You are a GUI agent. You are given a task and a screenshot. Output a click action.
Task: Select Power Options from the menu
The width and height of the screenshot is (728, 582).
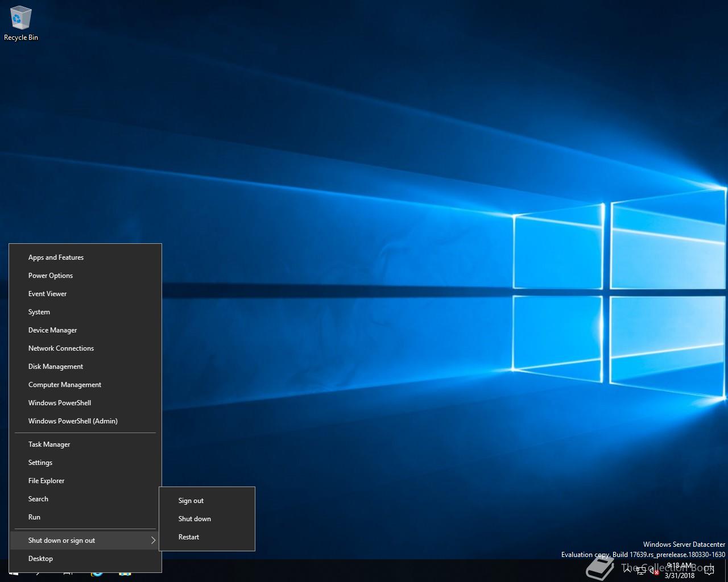[85, 276]
